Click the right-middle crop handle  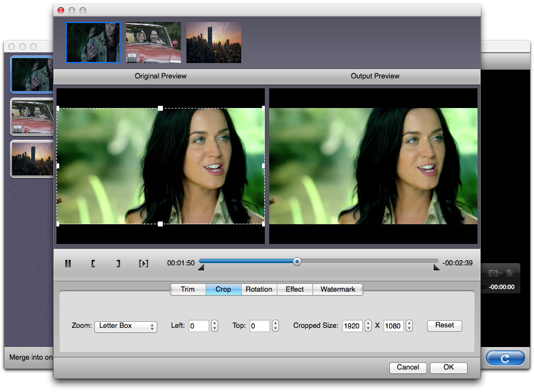pyautogui.click(x=263, y=166)
